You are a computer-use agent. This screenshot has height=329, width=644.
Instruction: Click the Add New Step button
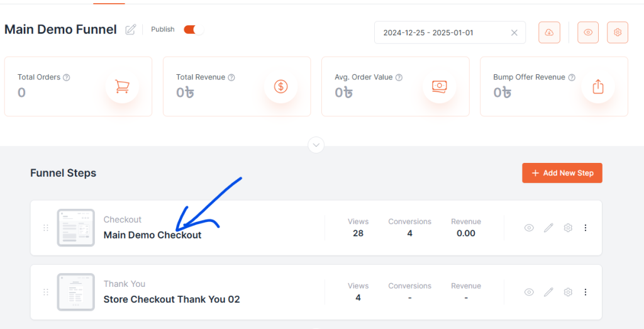point(562,173)
